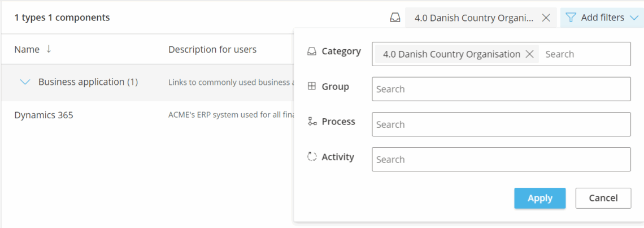644x228 pixels.
Task: Click the Category tray icon in filter panel
Action: tap(312, 51)
